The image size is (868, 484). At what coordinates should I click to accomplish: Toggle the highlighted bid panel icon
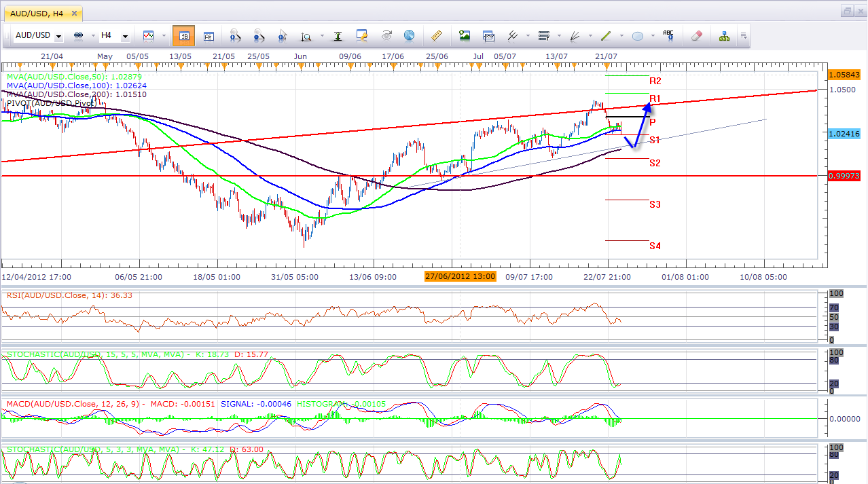(x=183, y=35)
